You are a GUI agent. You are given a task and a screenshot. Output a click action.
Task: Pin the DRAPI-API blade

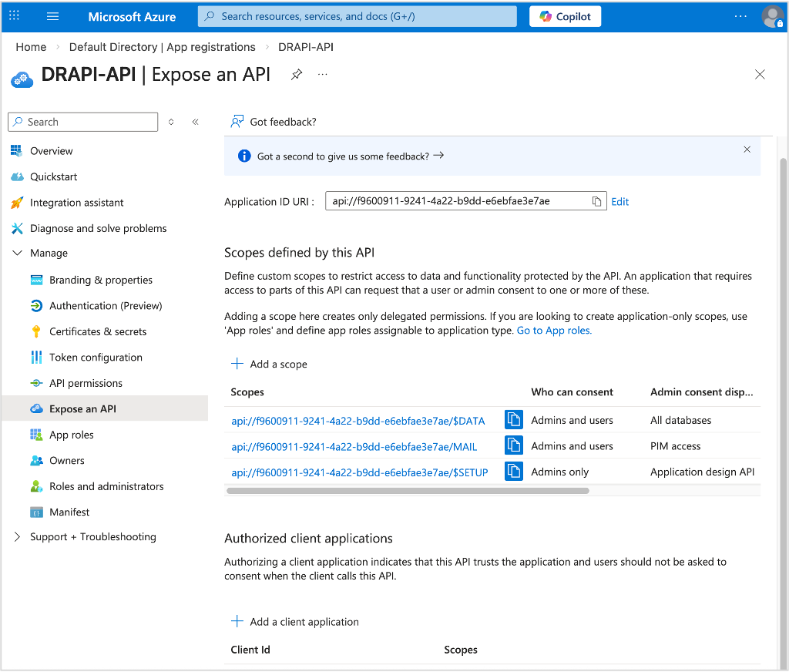[296, 74]
